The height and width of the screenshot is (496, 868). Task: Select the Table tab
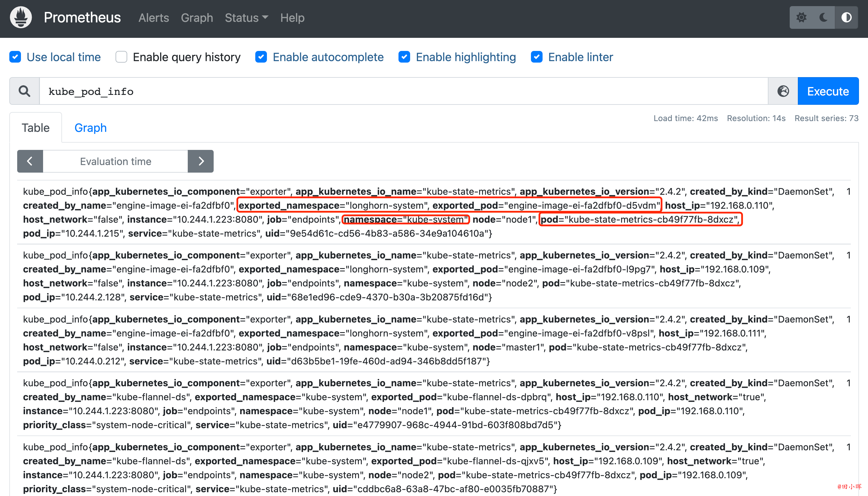[x=36, y=128]
